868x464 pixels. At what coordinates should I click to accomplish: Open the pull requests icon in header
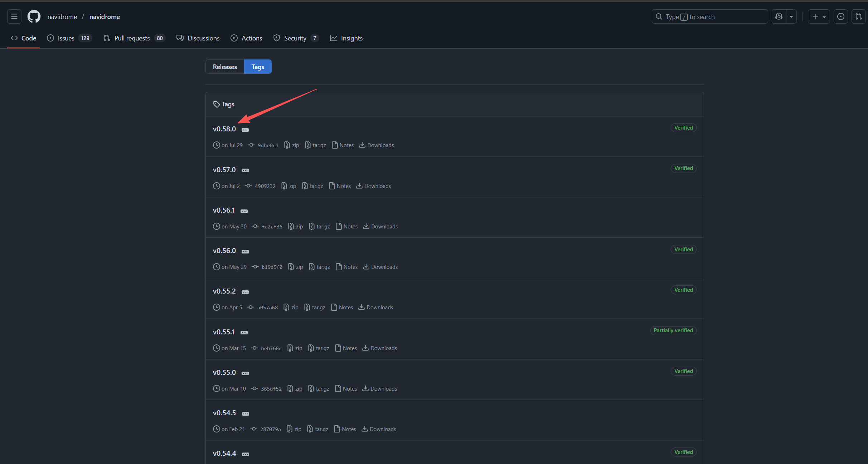(858, 16)
